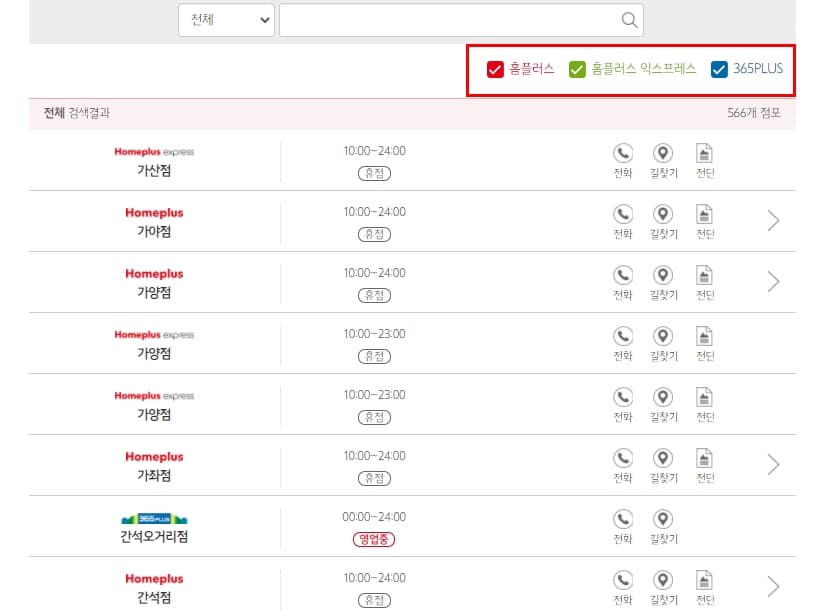The width and height of the screenshot is (828, 610).
Task: Click the 휴점 badge for 가산점
Action: 374,173
